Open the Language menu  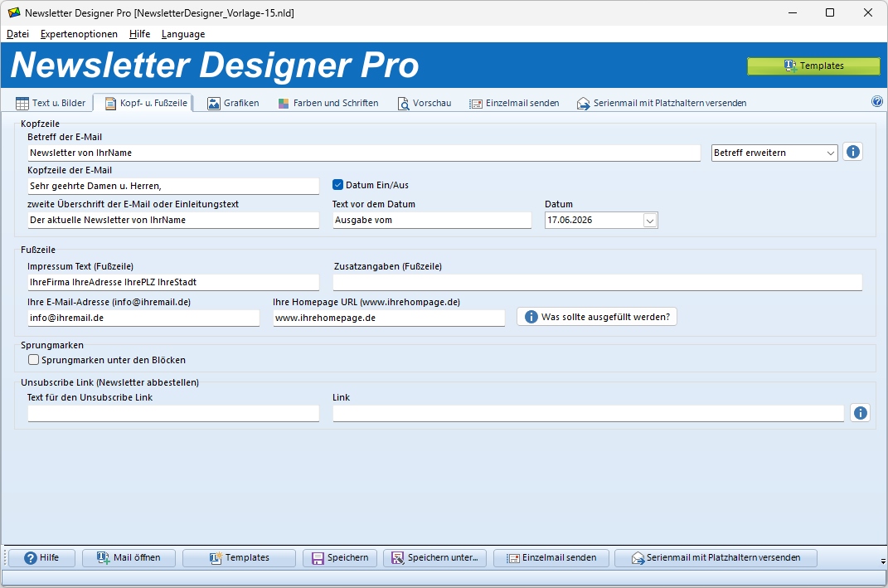tap(183, 34)
